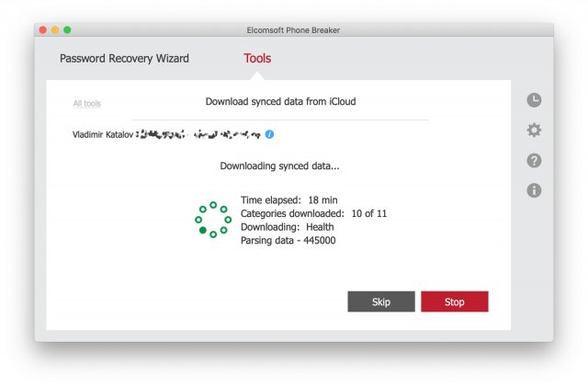Viewport: 588px width, 387px height.
Task: Switch to Password Recovery Wizard tab
Action: (x=124, y=59)
